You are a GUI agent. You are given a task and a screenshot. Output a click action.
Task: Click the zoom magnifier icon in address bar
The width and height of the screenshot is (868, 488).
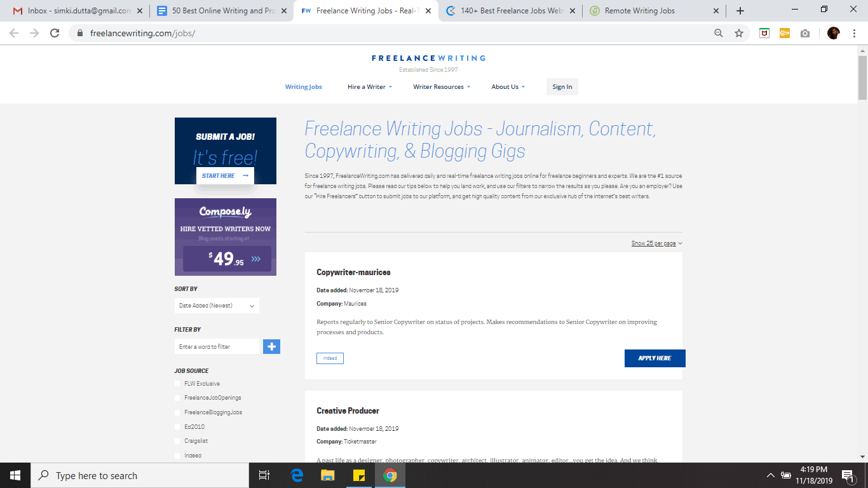(719, 33)
